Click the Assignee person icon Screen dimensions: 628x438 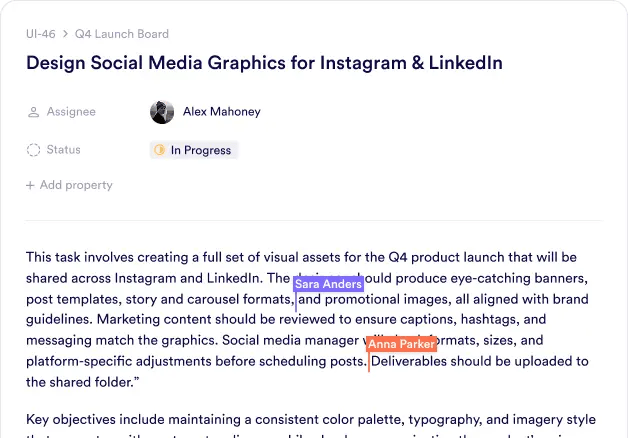point(32,112)
